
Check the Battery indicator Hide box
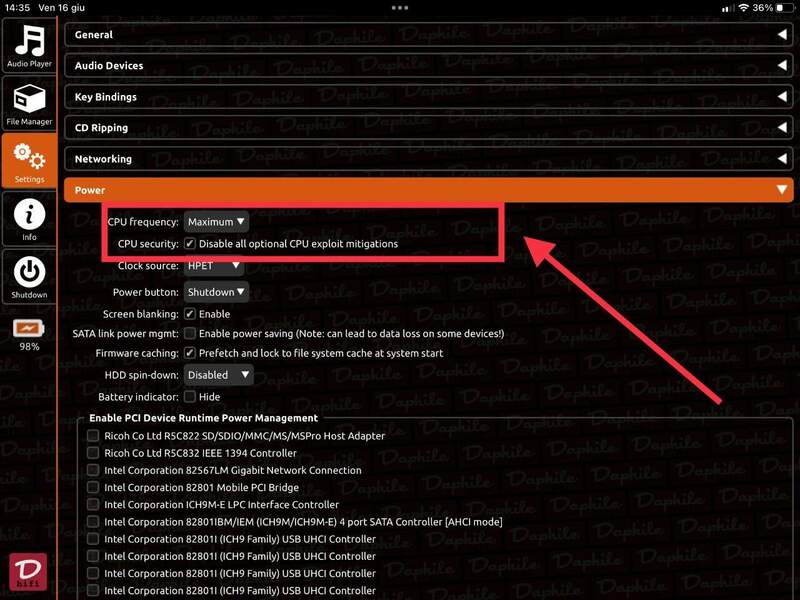(x=190, y=397)
